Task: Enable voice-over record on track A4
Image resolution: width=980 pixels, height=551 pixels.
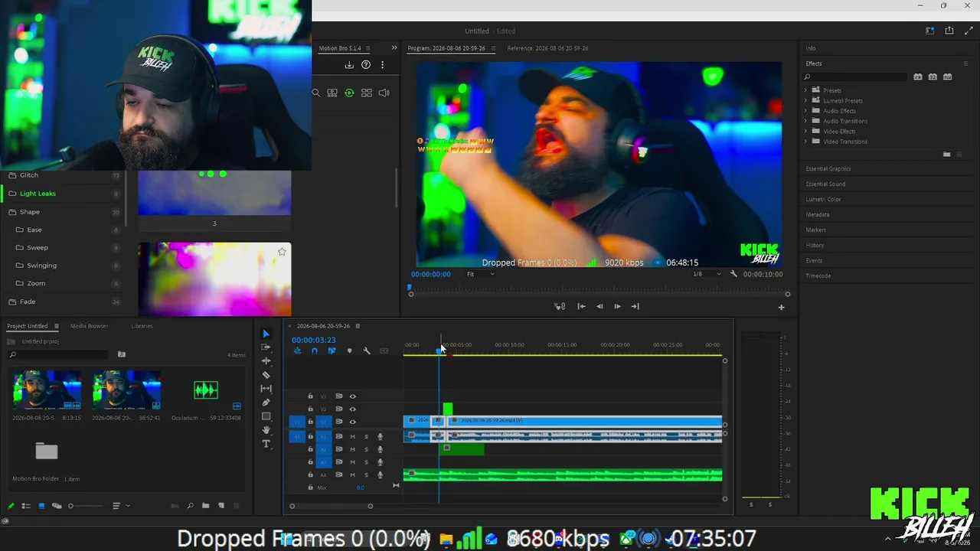Action: pyautogui.click(x=380, y=475)
